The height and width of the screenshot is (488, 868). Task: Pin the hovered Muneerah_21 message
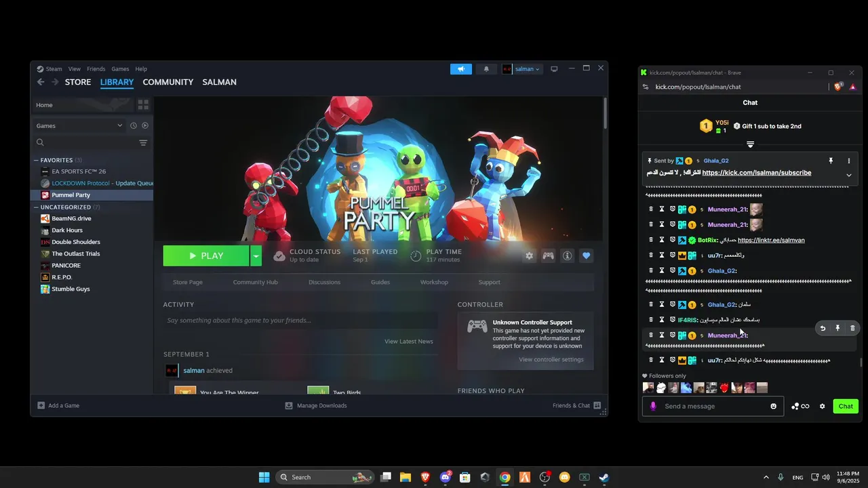tap(837, 328)
